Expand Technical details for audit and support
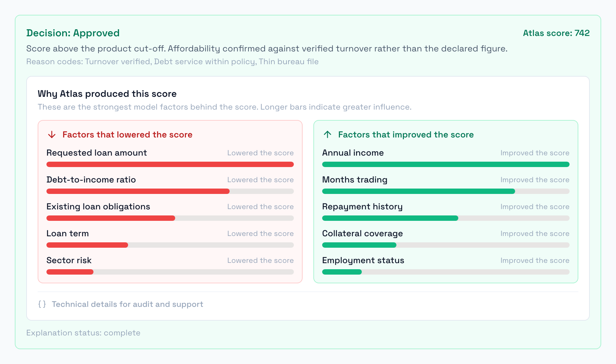 pyautogui.click(x=120, y=304)
